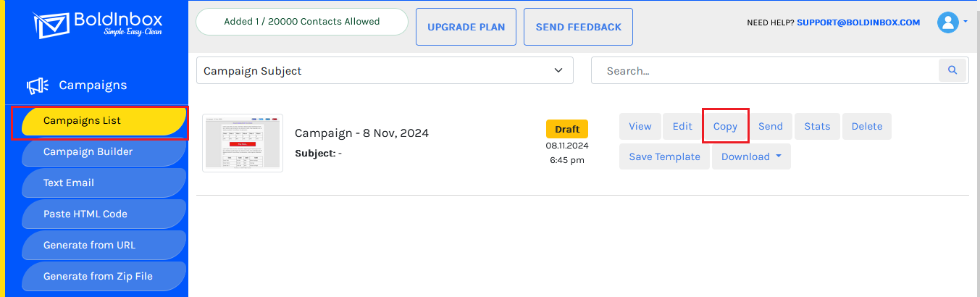Click the BoldInbox envelope logo

51,25
